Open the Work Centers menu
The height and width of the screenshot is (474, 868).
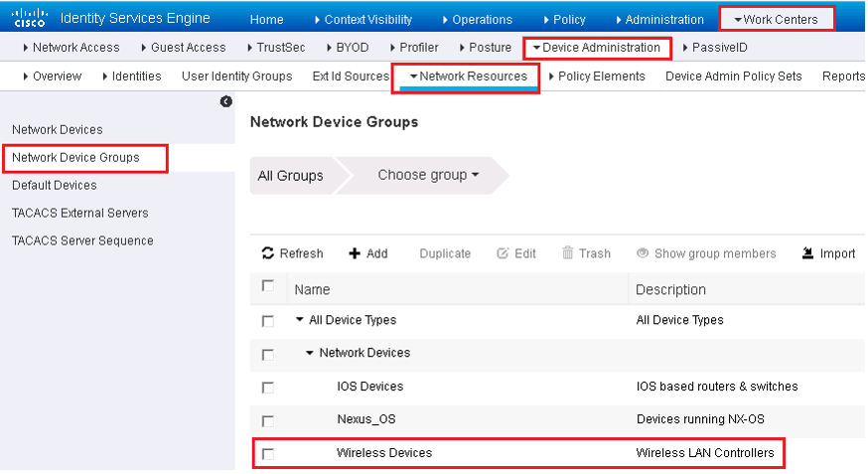point(776,20)
